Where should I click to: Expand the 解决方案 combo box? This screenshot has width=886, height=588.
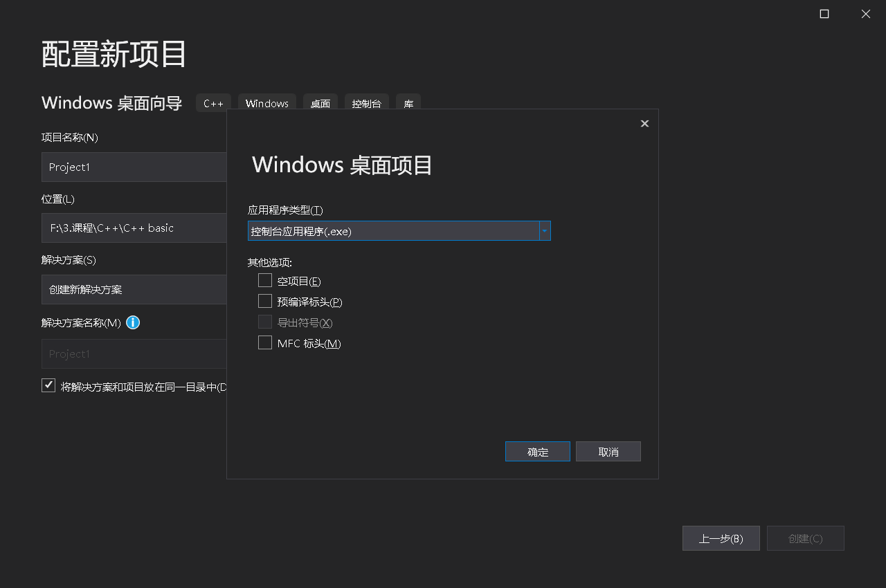tap(134, 289)
